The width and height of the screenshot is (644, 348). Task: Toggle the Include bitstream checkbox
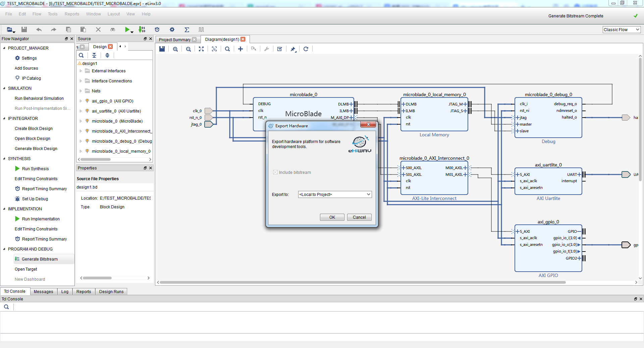click(275, 172)
